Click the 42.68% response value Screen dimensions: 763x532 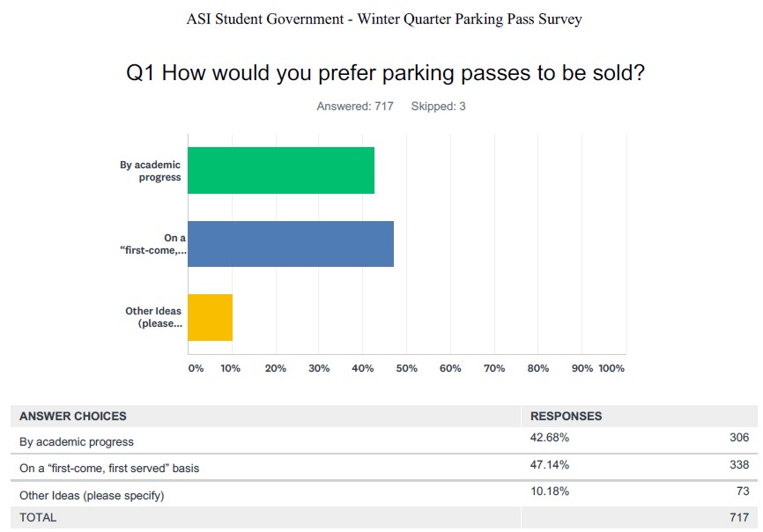pyautogui.click(x=550, y=438)
